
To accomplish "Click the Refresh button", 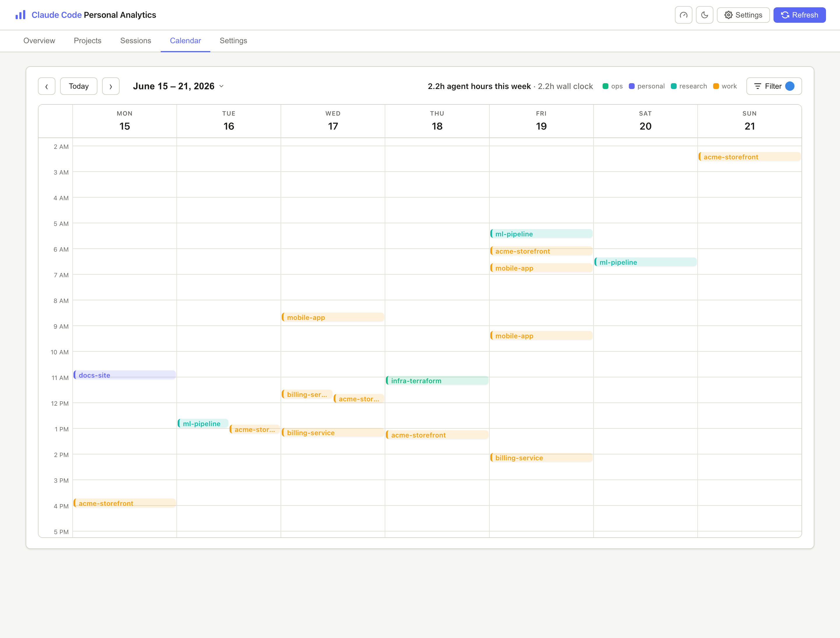I will tap(799, 15).
